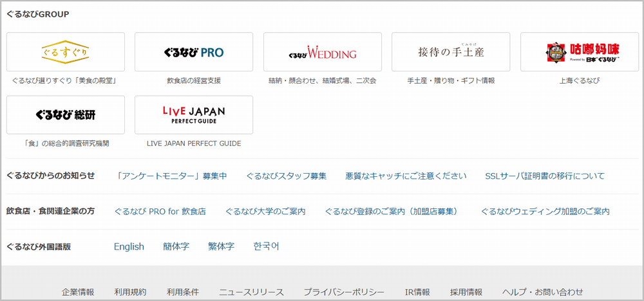Open the ぐるなび PRO logo banner

pos(193,51)
